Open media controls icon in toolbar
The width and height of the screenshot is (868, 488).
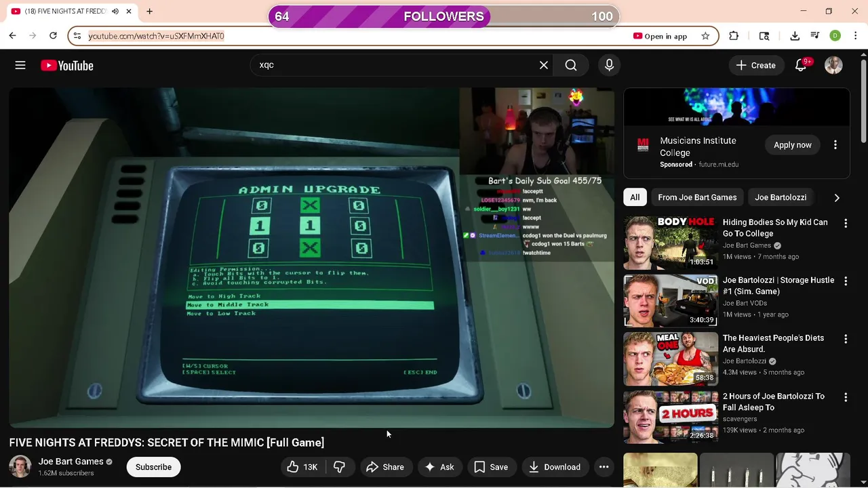815,36
